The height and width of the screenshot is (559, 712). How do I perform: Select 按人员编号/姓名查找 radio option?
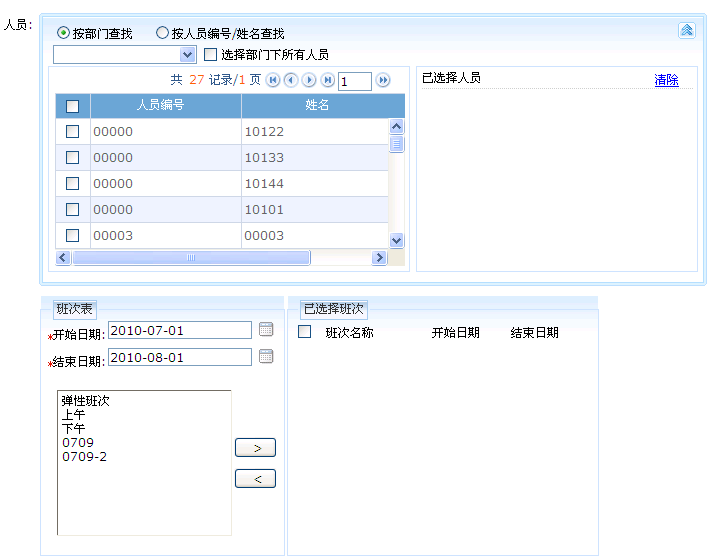162,33
